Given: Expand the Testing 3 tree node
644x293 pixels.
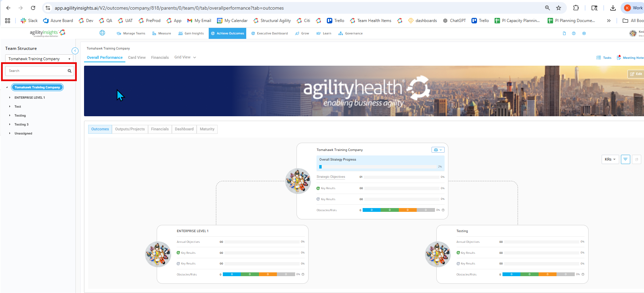Looking at the screenshot, I should [x=10, y=124].
